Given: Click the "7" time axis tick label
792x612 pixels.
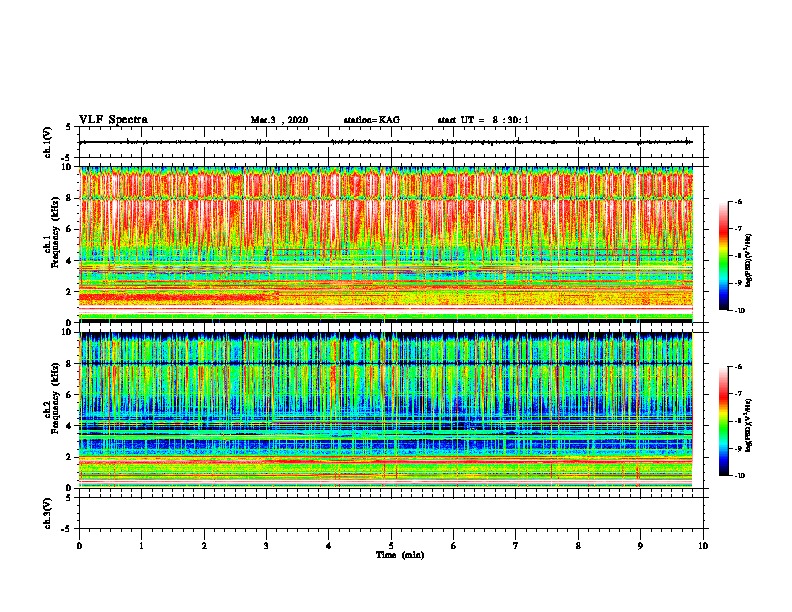Looking at the screenshot, I should pos(516,546).
